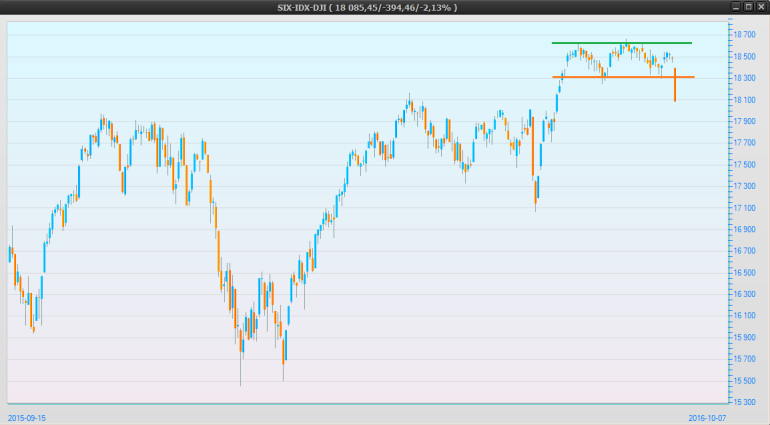Click the 15 300 price axis label
Screen dimensions: 770x425
coord(744,402)
